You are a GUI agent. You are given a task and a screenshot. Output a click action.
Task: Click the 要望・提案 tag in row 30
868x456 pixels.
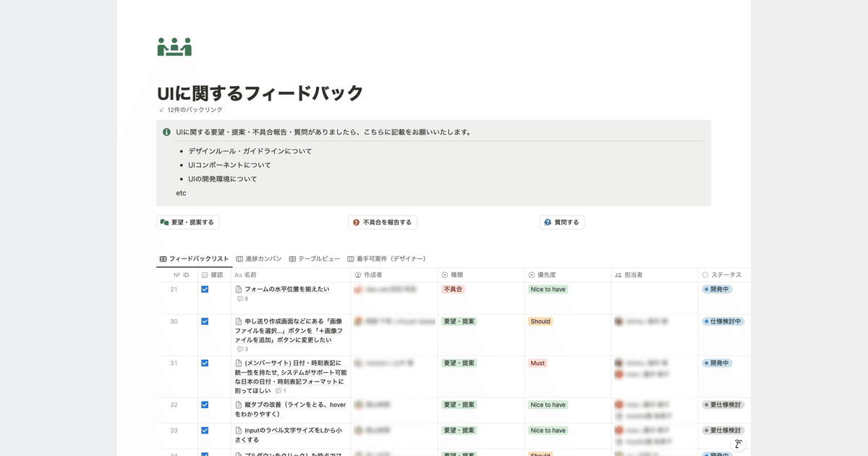click(x=459, y=321)
